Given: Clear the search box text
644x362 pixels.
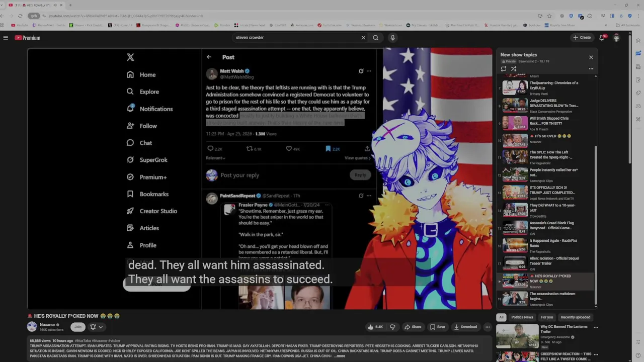Looking at the screenshot, I should click(363, 38).
